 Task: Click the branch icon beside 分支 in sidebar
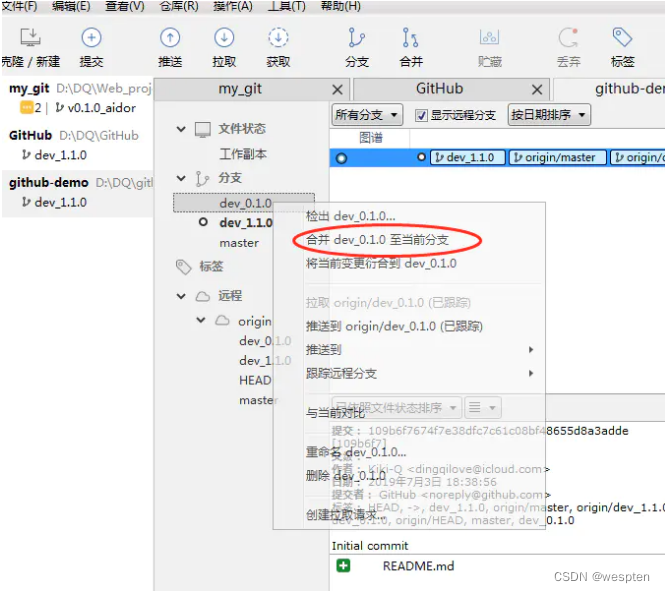pos(202,179)
